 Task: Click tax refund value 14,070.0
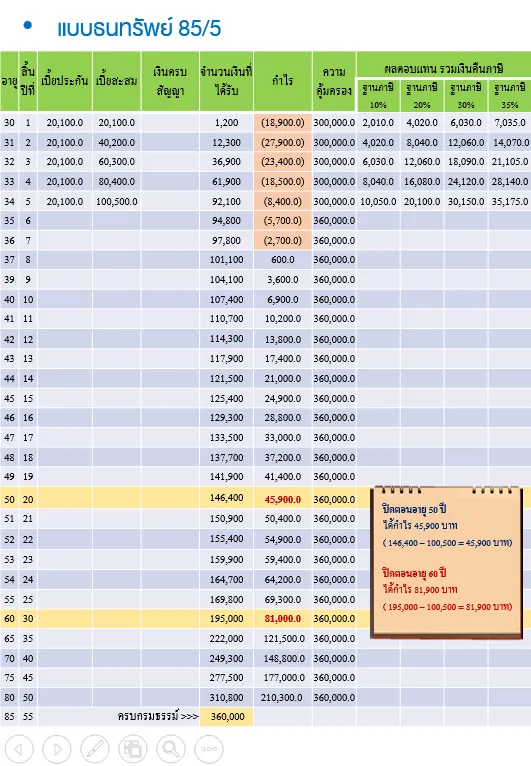[x=511, y=143]
